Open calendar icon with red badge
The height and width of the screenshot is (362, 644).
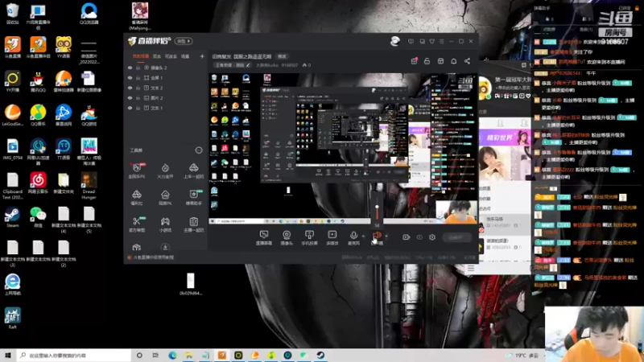(414, 61)
